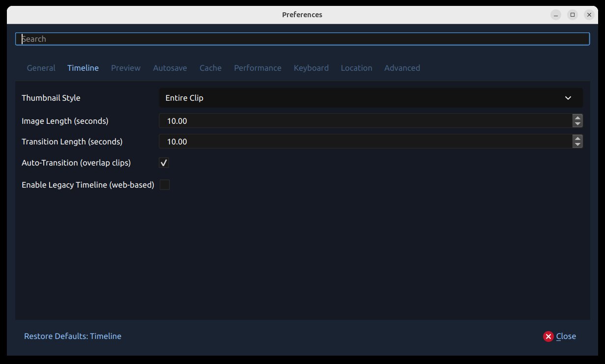
Task: Switch to the Performance tab
Action: click(258, 68)
